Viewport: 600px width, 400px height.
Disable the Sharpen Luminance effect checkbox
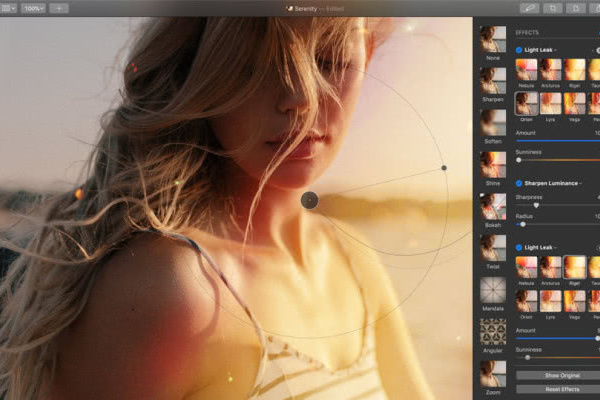[519, 183]
